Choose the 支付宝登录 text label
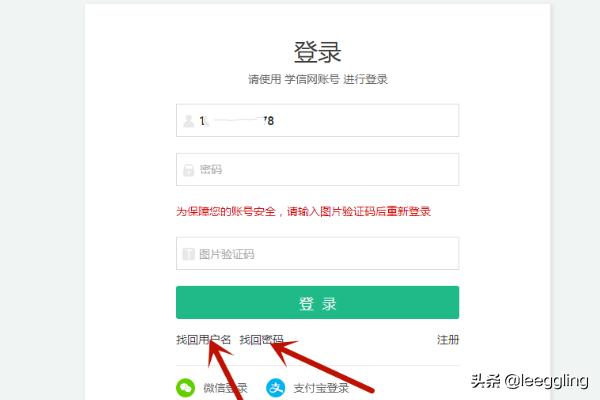600x400 pixels. pos(321,388)
